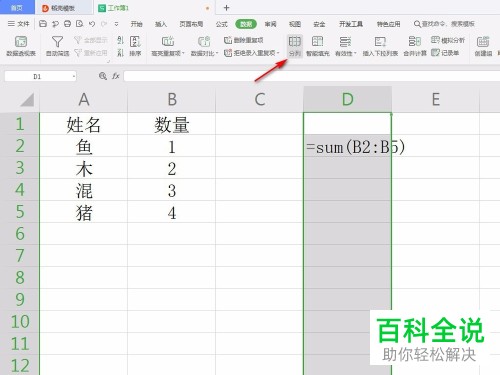Click the Save icon in quick toolbar
The image size is (500, 375).
(43, 24)
